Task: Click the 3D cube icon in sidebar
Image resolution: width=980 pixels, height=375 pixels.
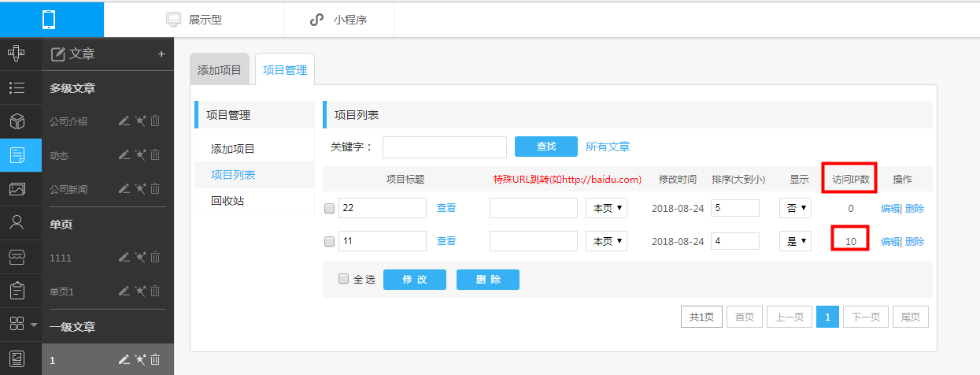Action: tap(17, 121)
